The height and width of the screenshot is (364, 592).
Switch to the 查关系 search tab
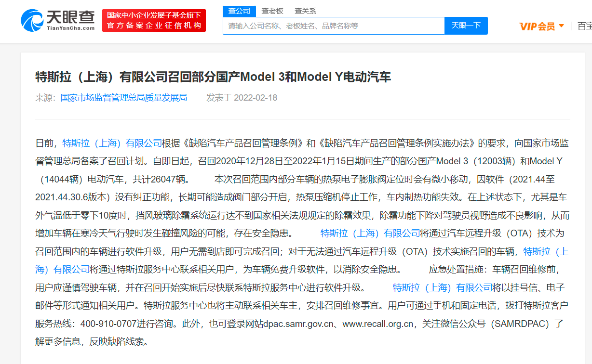click(305, 11)
